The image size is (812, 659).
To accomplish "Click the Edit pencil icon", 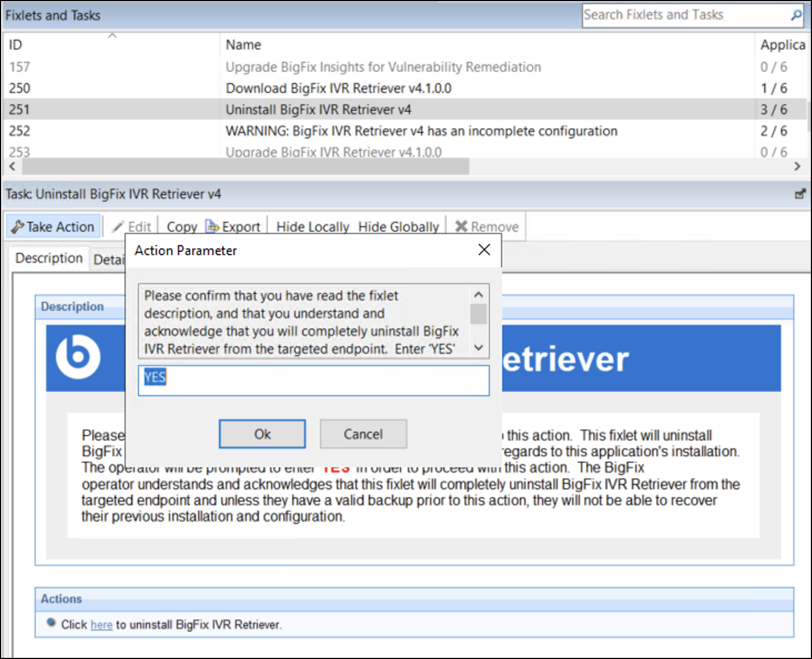I will click(118, 227).
